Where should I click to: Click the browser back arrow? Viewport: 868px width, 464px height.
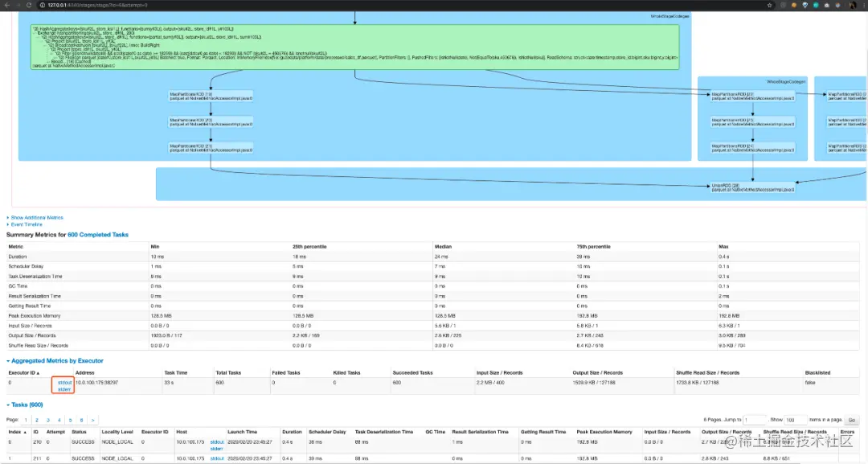(6, 5)
